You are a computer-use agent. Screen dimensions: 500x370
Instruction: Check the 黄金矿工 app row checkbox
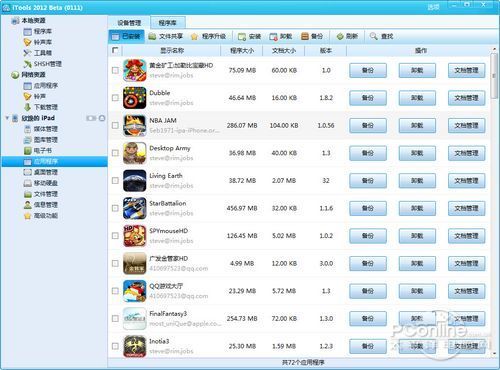coord(115,70)
